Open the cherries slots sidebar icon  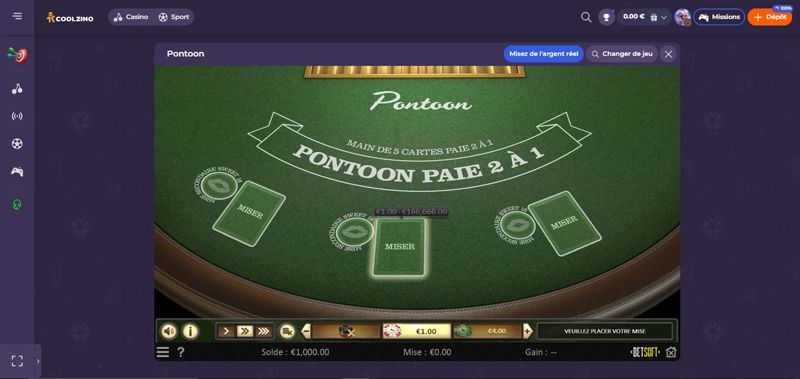pyautogui.click(x=17, y=89)
